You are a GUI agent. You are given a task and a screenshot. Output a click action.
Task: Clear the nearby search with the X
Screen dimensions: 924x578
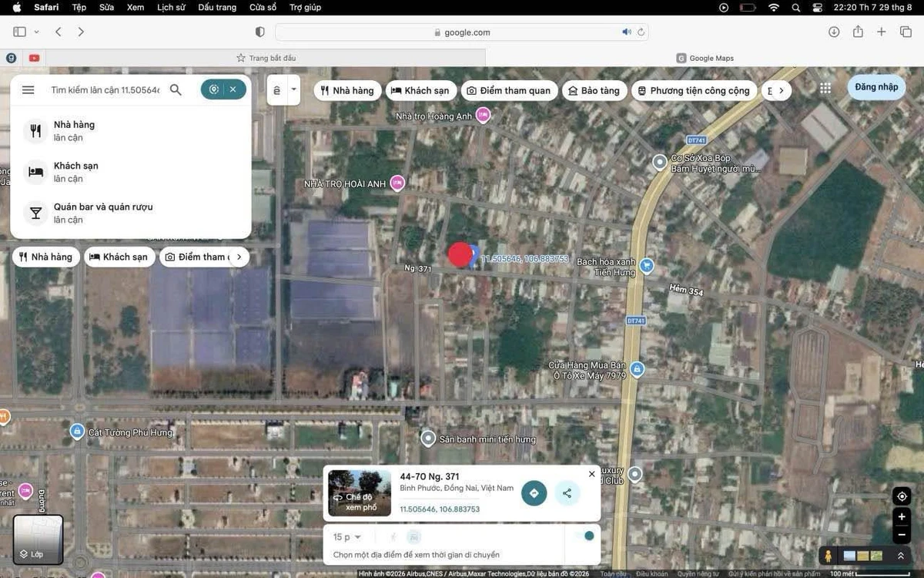tap(233, 89)
